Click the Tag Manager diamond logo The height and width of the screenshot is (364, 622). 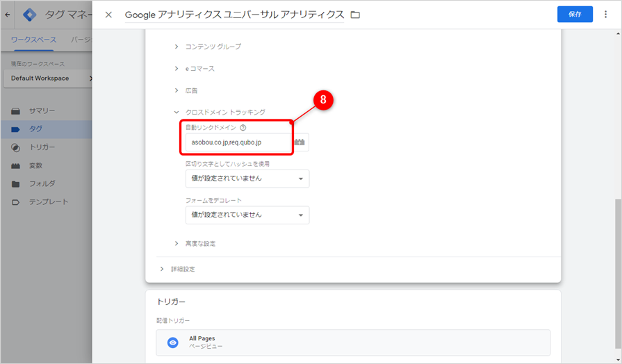[29, 15]
